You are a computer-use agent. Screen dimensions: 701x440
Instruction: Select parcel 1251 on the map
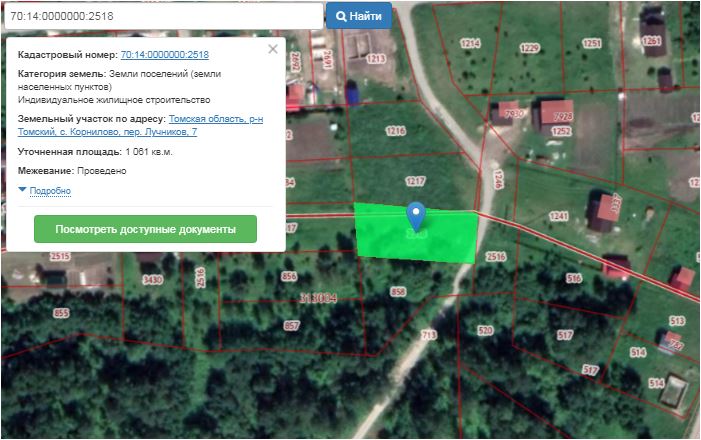[592, 43]
